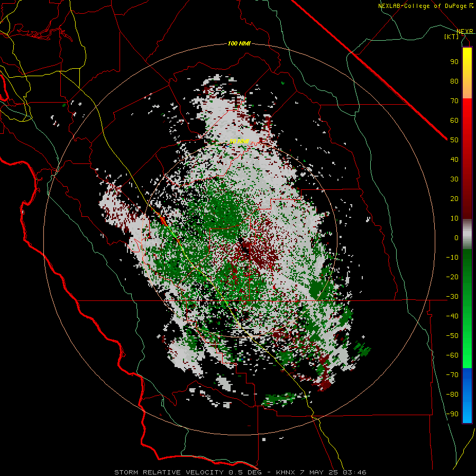Click the -40 value on velocity scale
476x476 pixels.
point(452,316)
